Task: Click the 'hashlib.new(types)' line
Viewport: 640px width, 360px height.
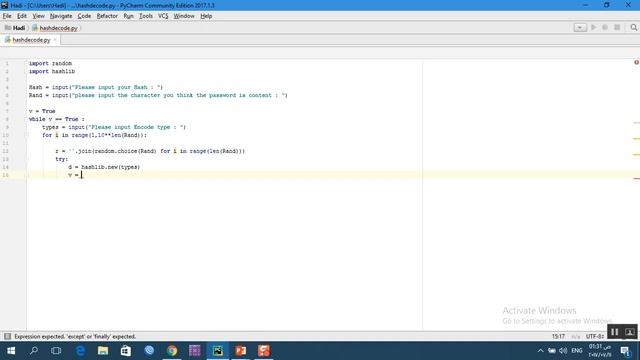Action: [x=104, y=167]
